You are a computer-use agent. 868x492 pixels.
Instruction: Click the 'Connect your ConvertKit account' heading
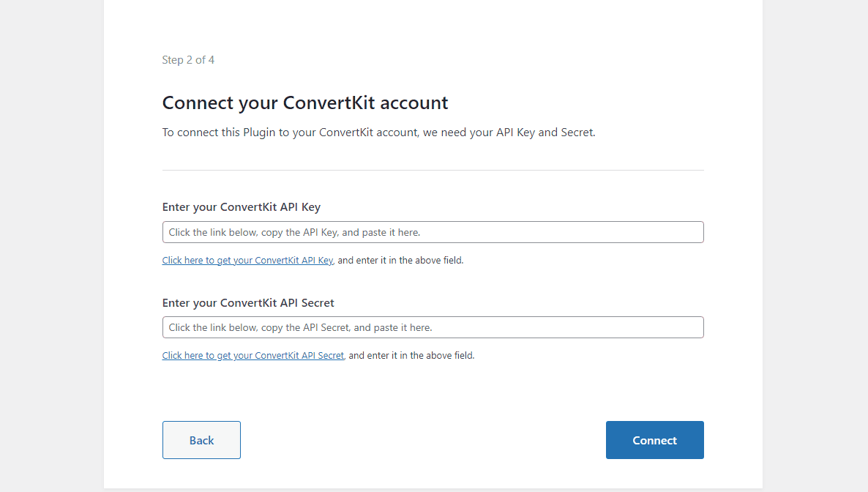305,103
